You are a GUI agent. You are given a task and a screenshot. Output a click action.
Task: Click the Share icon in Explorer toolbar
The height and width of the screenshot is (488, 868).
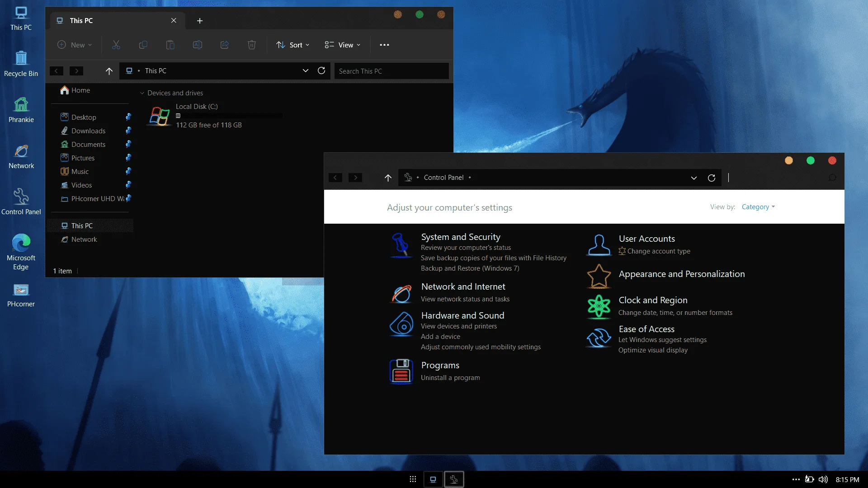(x=225, y=45)
